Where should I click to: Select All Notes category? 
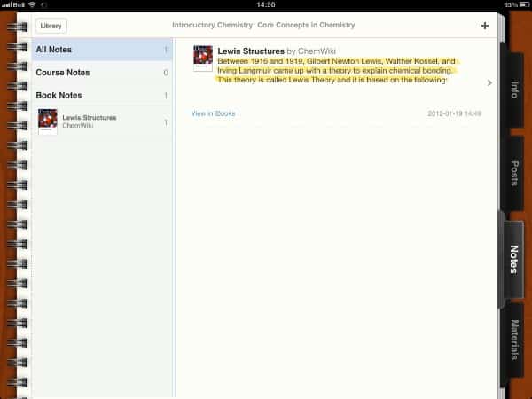tap(102, 50)
